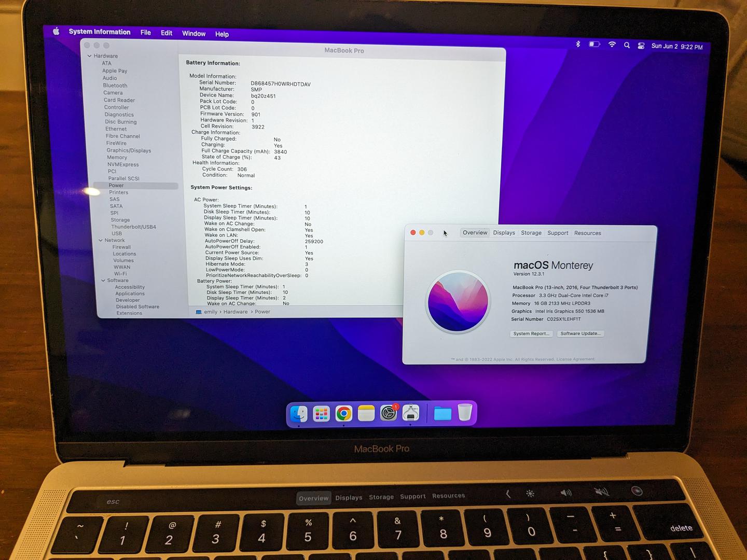Image resolution: width=747 pixels, height=560 pixels.
Task: Switch to Storage tab in About This Mac
Action: [x=531, y=233]
